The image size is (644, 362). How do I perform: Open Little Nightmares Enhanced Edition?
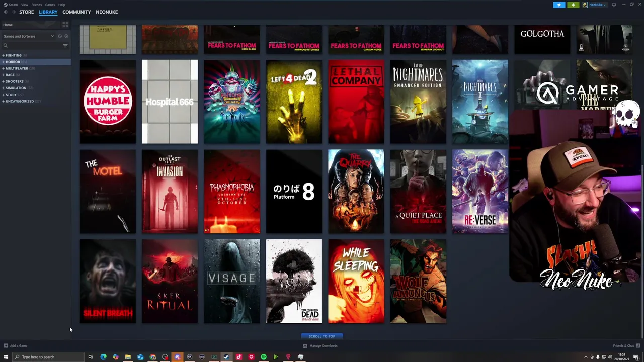pos(418,102)
